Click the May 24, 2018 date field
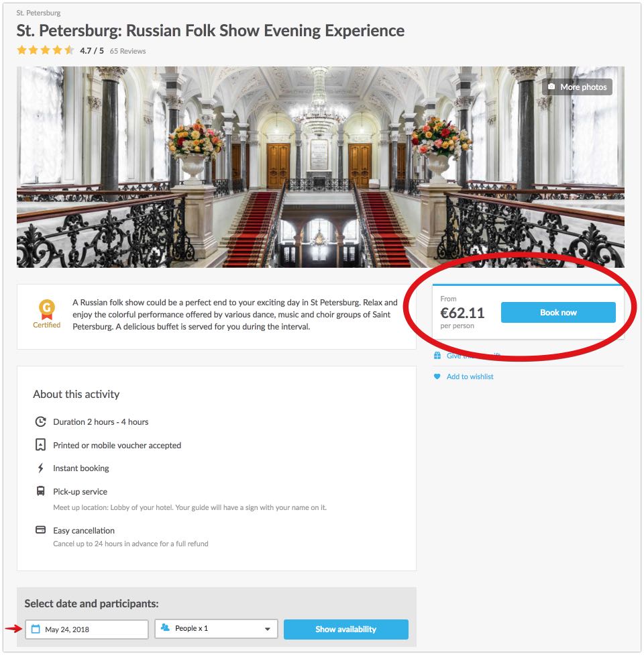The width and height of the screenshot is (644, 655). click(87, 629)
